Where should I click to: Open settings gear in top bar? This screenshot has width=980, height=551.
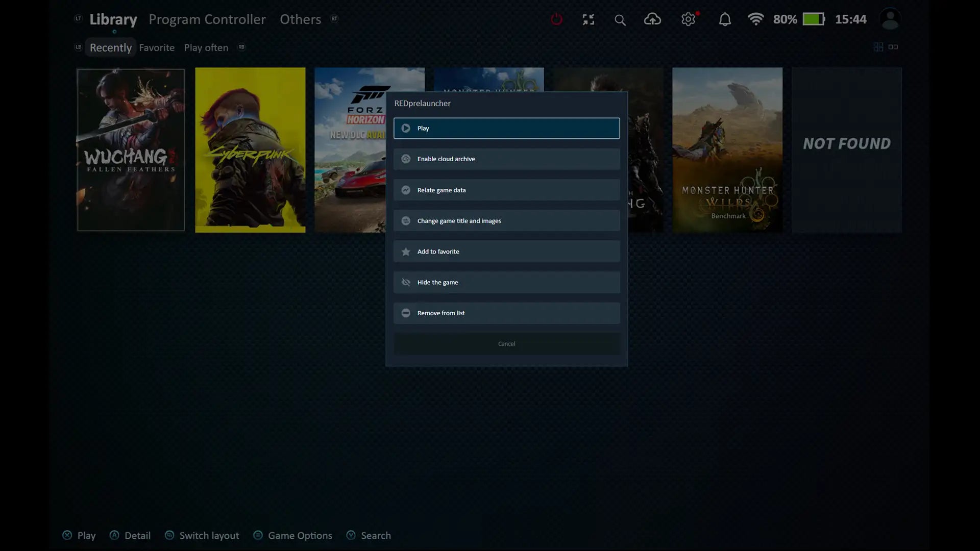tap(688, 19)
